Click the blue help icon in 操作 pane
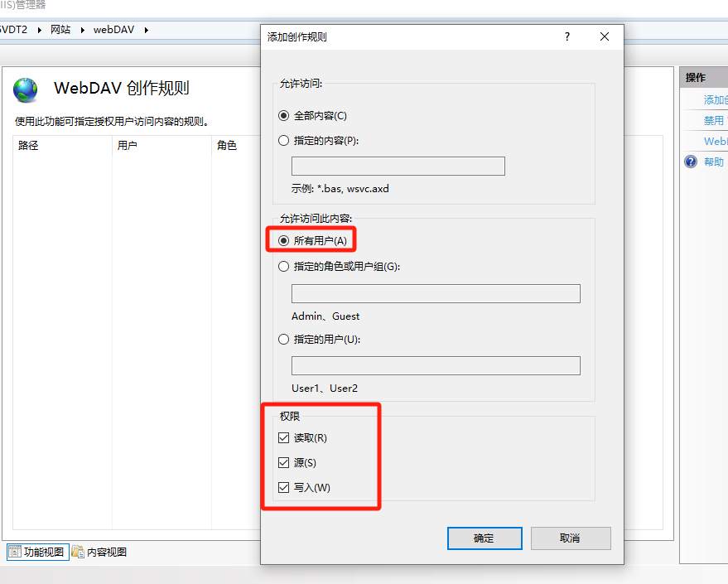The width and height of the screenshot is (728, 584). (x=691, y=162)
